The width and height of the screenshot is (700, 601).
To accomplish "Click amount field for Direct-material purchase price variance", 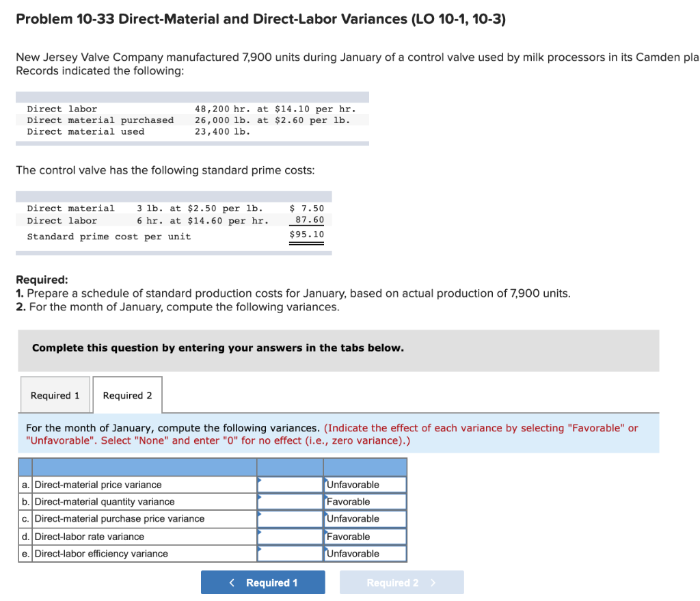I will [x=290, y=519].
